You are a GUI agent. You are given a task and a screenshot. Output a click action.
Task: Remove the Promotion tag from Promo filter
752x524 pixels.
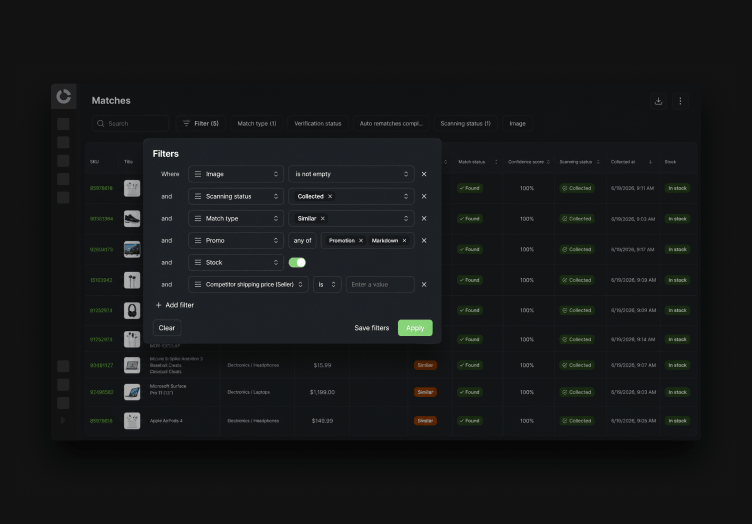tap(361, 241)
